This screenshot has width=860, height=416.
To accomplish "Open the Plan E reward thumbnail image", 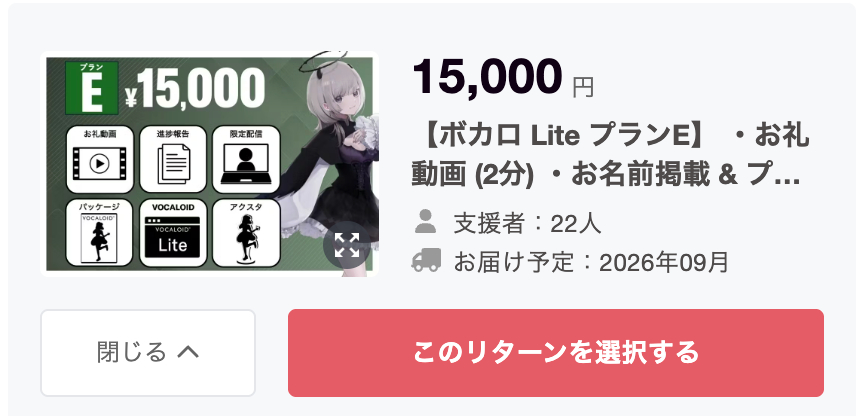I will [x=210, y=164].
